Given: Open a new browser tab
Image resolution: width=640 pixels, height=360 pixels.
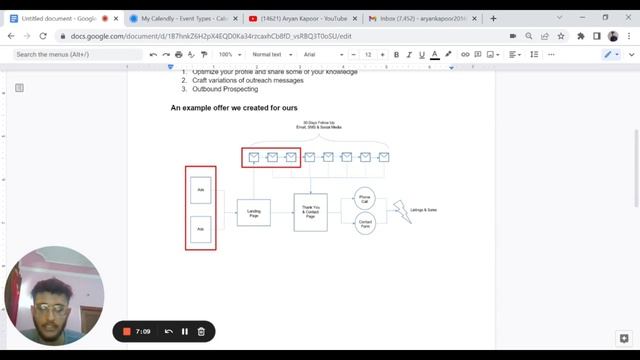Looking at the screenshot, I should [493, 18].
